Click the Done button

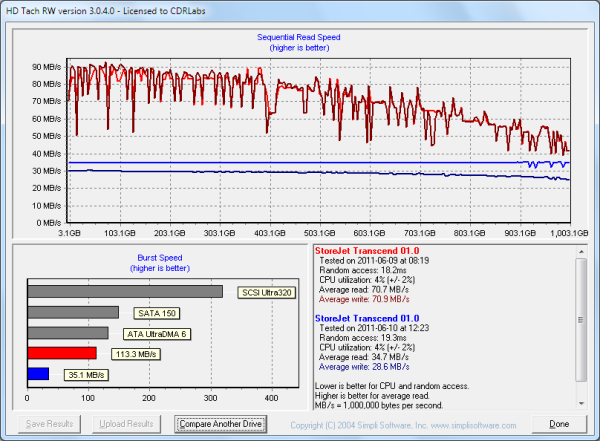pos(558,424)
